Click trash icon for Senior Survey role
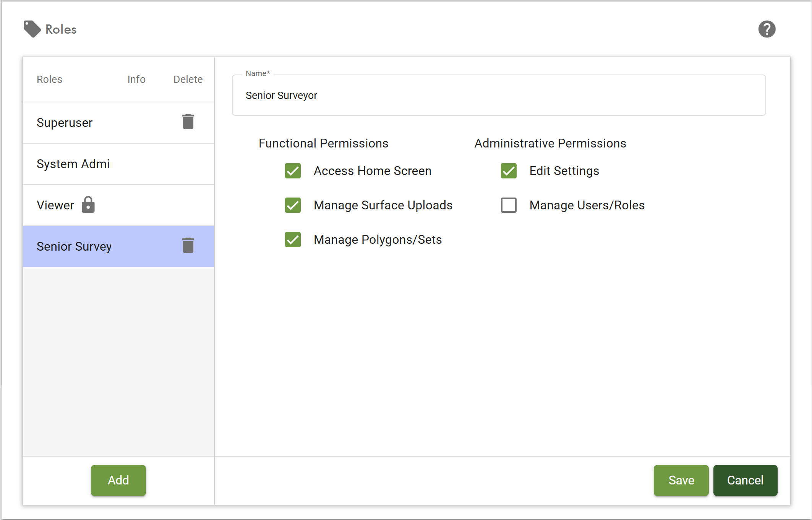This screenshot has height=520, width=812. [188, 246]
